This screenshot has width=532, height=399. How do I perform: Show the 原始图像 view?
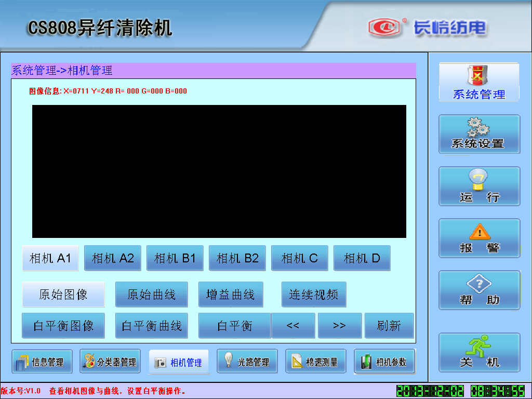point(63,294)
